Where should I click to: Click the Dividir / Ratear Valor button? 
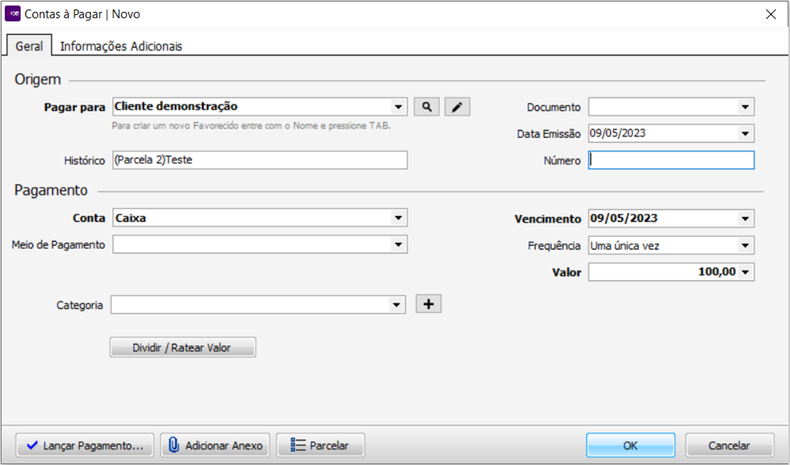tap(183, 347)
